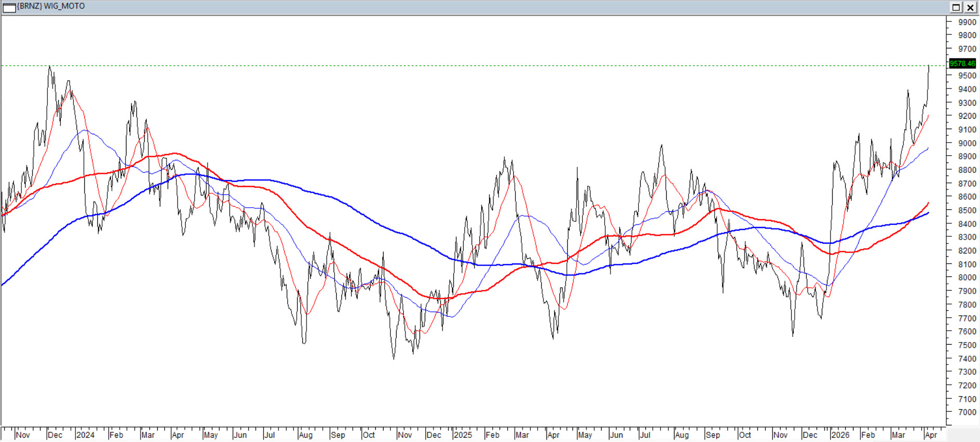The width and height of the screenshot is (980, 442).
Task: Click the 2025 year label on time axis
Action: (x=463, y=435)
